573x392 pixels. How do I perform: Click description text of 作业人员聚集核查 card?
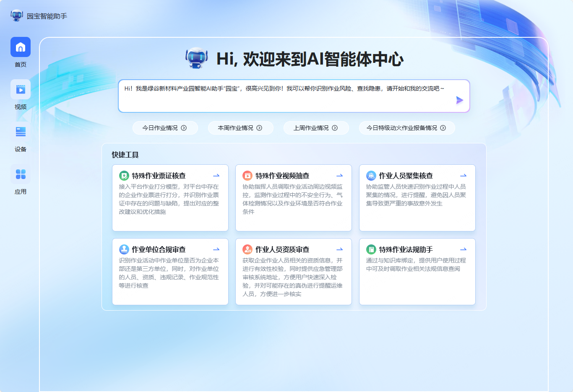click(416, 195)
